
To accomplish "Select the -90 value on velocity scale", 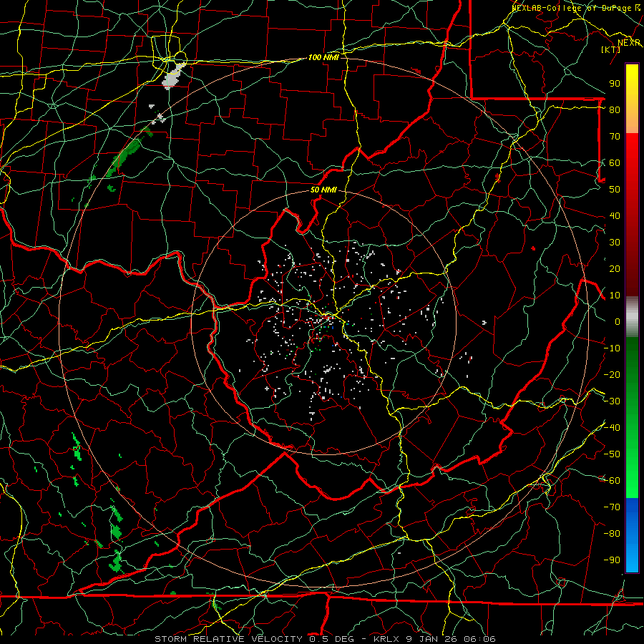I will coord(612,560).
